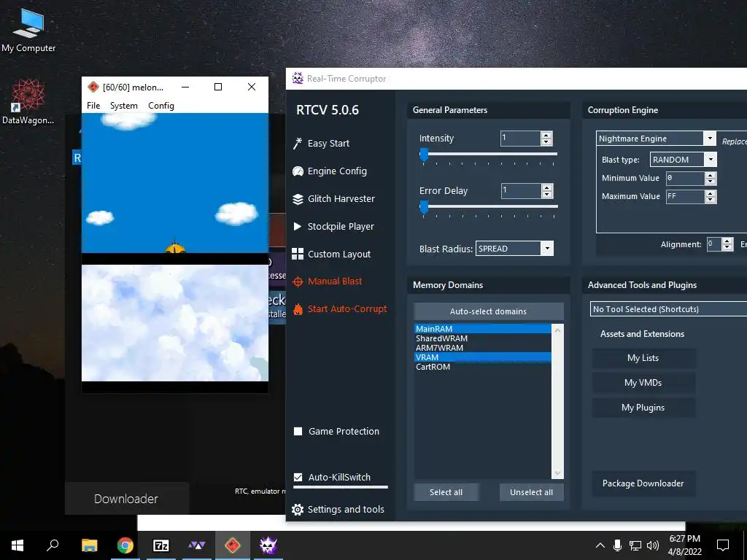The width and height of the screenshot is (747, 560).
Task: Open File Explorer from taskbar
Action: tap(89, 545)
